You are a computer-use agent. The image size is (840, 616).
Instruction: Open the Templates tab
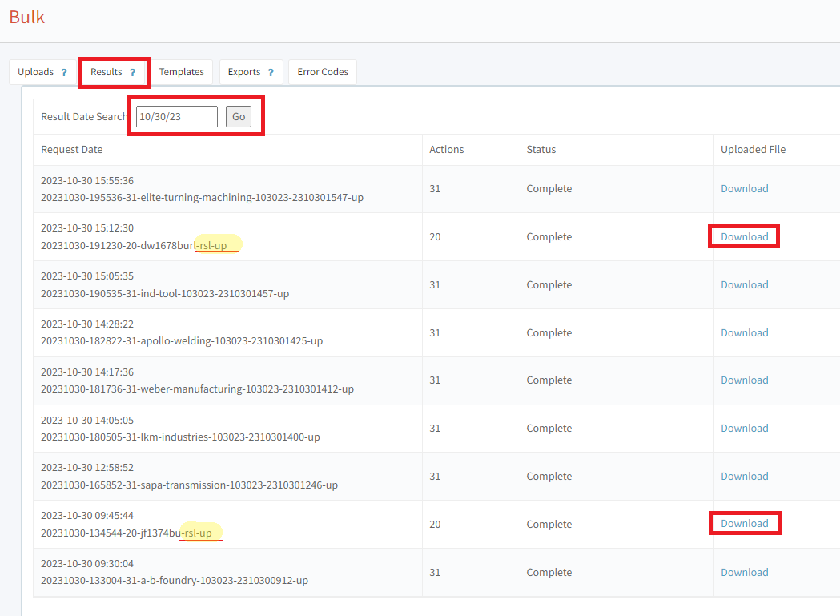pos(181,72)
